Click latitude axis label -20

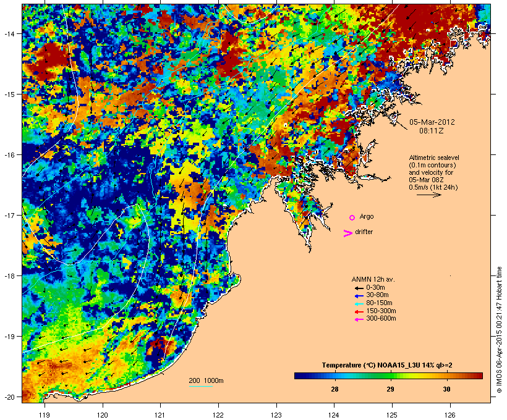tap(9, 397)
